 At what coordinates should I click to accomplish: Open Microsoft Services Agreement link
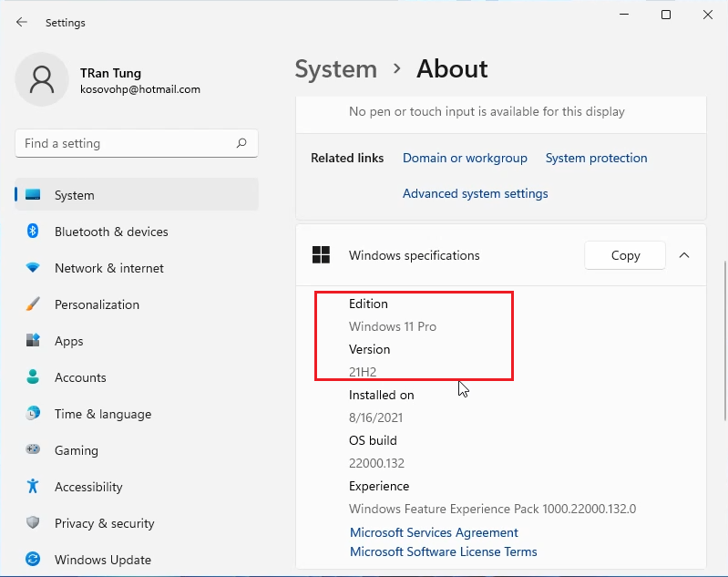(434, 532)
